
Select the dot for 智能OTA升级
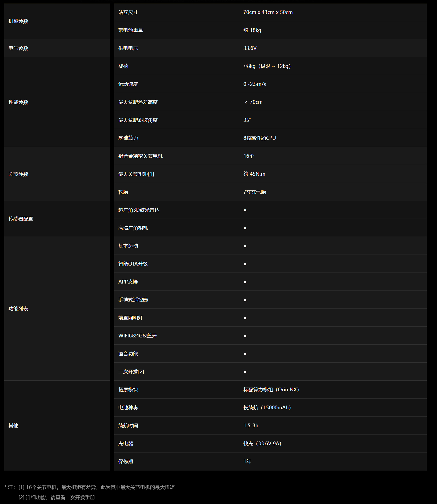(245, 264)
